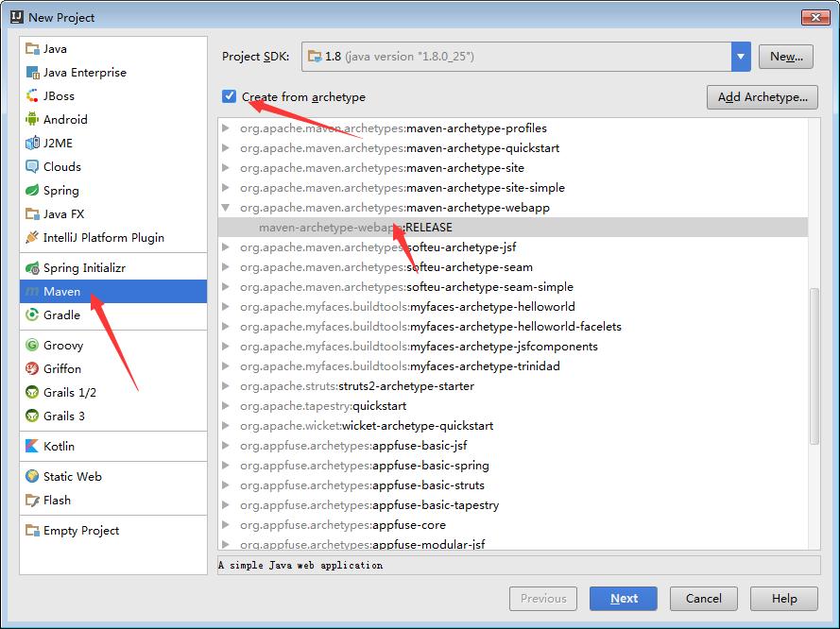Select the Static Web globe icon

tap(32, 476)
